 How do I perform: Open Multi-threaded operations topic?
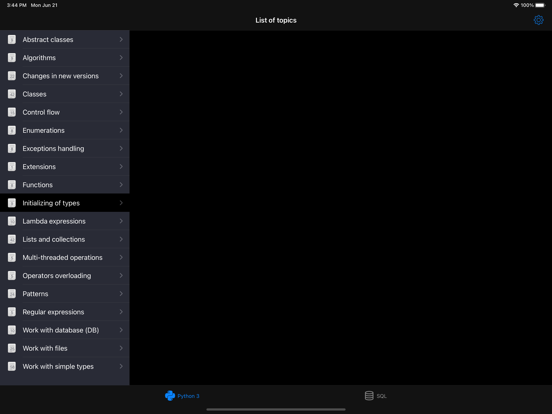point(65,257)
